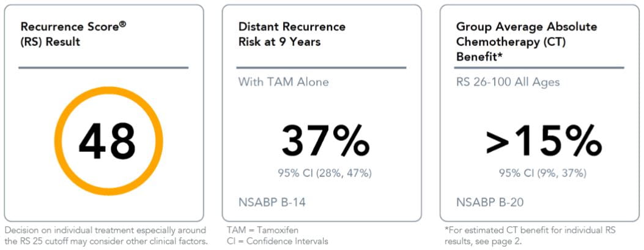The width and height of the screenshot is (644, 250).
Task: Click the >15% chemotherapy benefit value
Action: (542, 141)
